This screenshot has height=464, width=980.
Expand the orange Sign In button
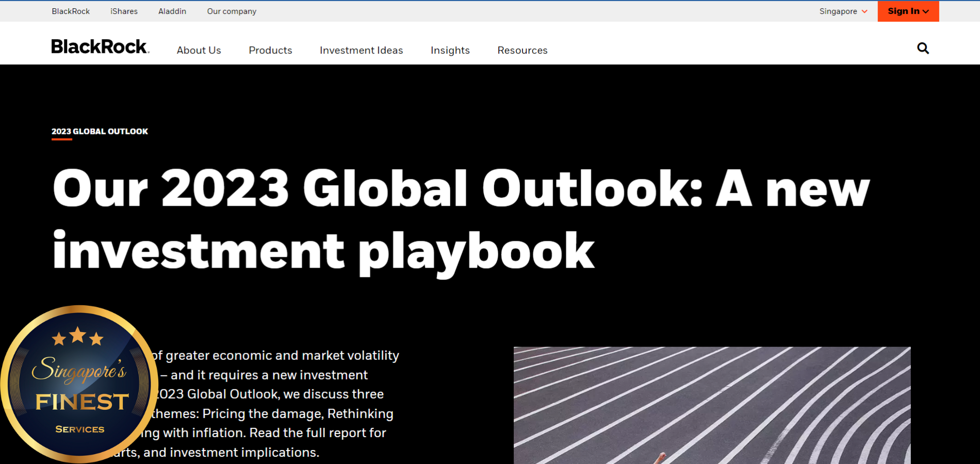pos(908,11)
